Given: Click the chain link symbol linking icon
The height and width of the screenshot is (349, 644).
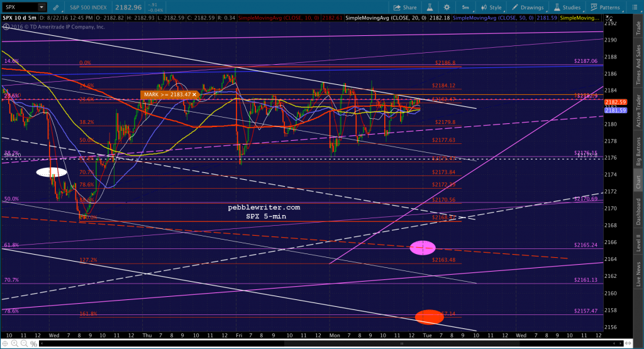Looking at the screenshot, I should [x=56, y=8].
